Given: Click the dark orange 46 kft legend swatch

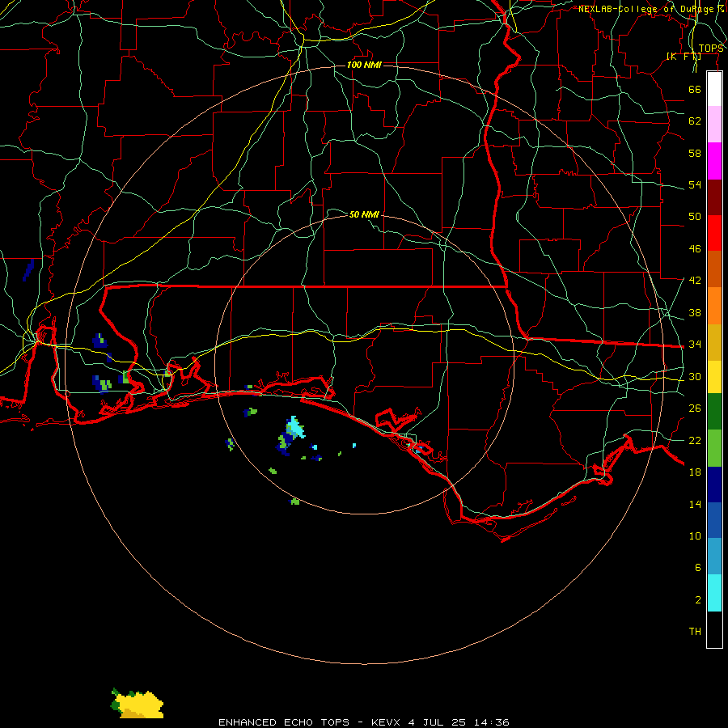Looking at the screenshot, I should point(714,269).
